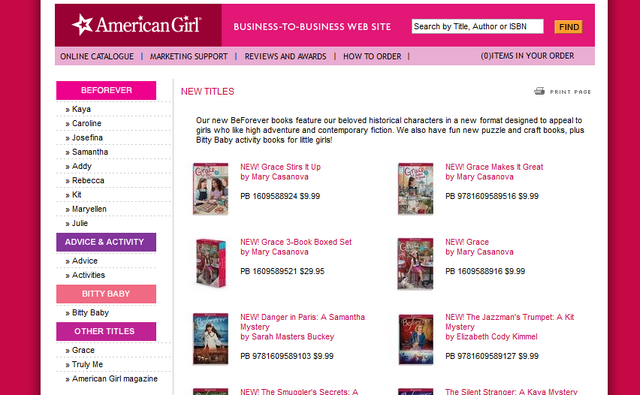
Task: Open the Online Catalogue menu
Action: [x=97, y=56]
